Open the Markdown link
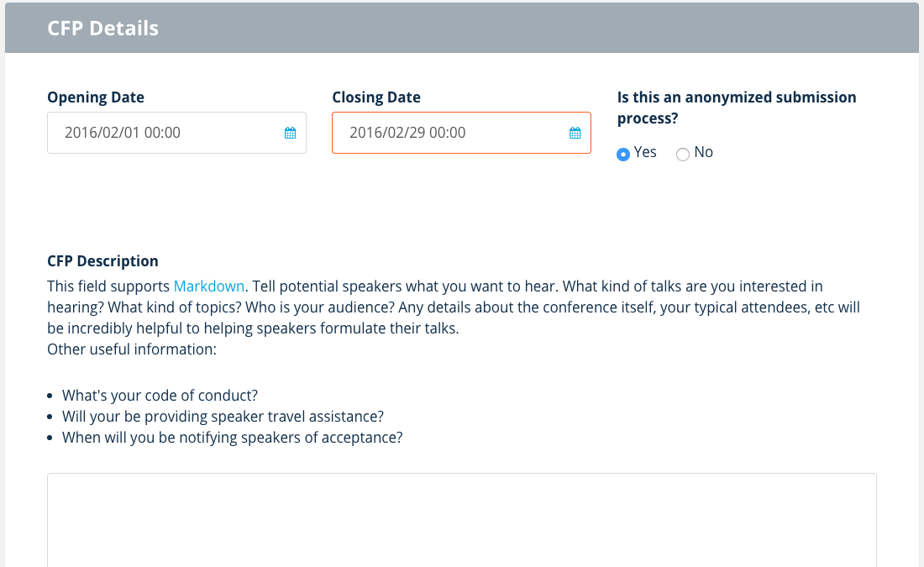 [209, 286]
